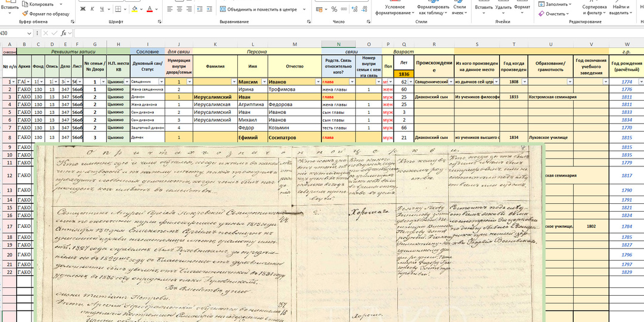Decrease decimal places
This screenshot has height=322, width=644.
[364, 9]
